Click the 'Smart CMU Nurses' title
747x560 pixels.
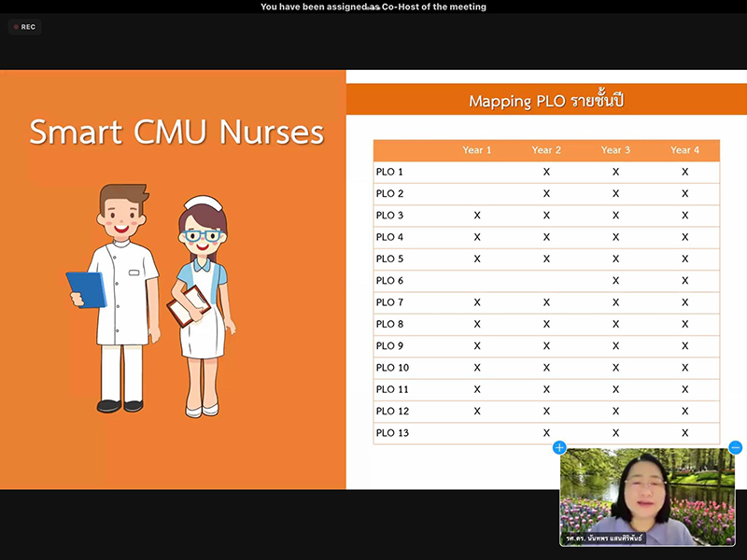[x=176, y=132]
